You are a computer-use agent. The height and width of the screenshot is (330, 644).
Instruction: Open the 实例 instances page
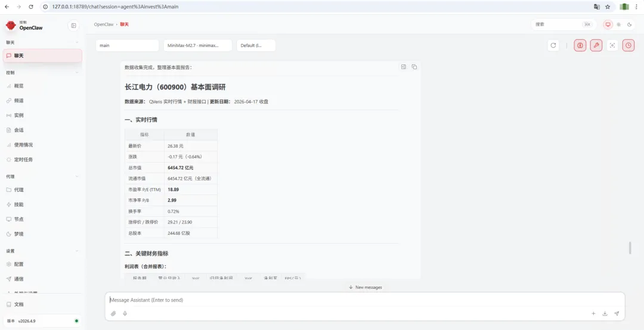point(42,116)
